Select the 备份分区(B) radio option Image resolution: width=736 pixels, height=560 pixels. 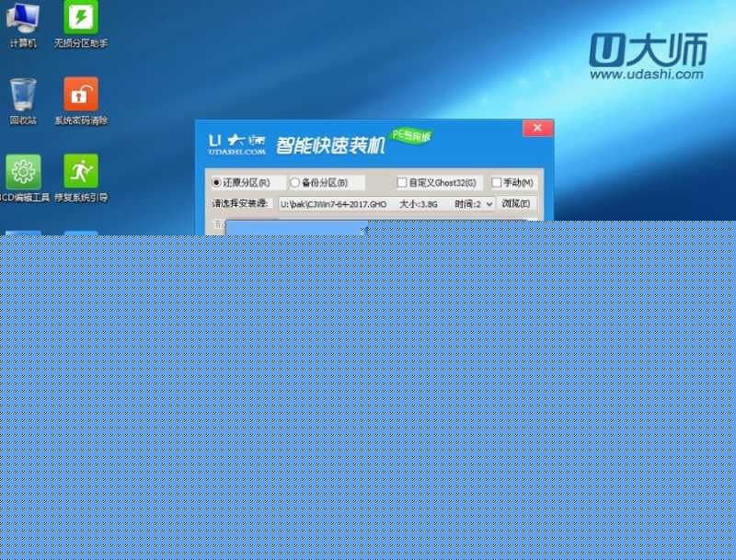tap(295, 182)
